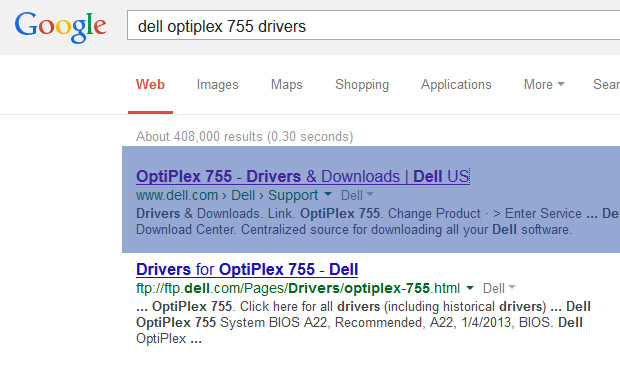Open the Applications tab
The image size is (620, 369).
[456, 85]
